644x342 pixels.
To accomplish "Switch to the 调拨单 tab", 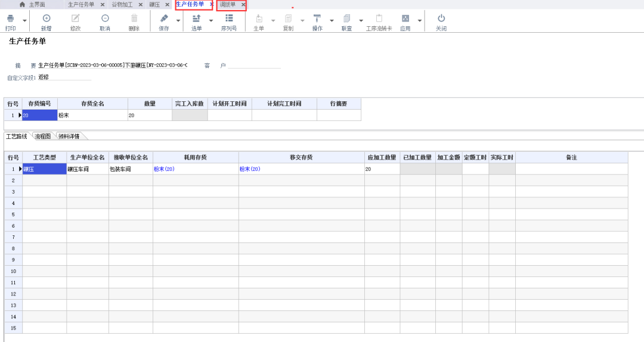I will (228, 5).
